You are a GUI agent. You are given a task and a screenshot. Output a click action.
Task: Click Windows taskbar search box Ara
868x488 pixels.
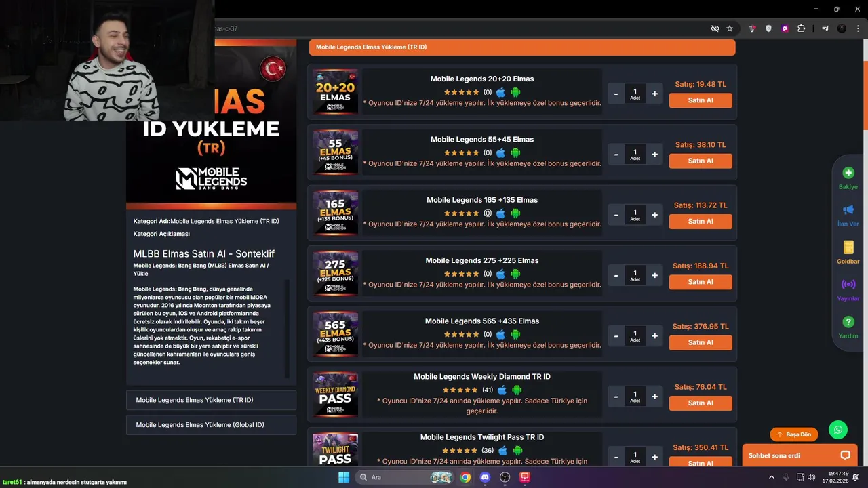[403, 477]
